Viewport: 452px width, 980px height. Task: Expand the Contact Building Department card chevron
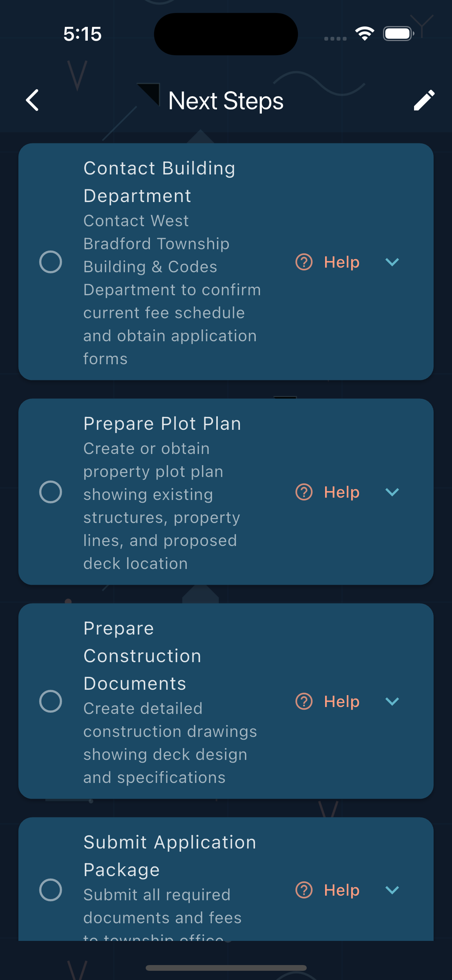(x=392, y=262)
